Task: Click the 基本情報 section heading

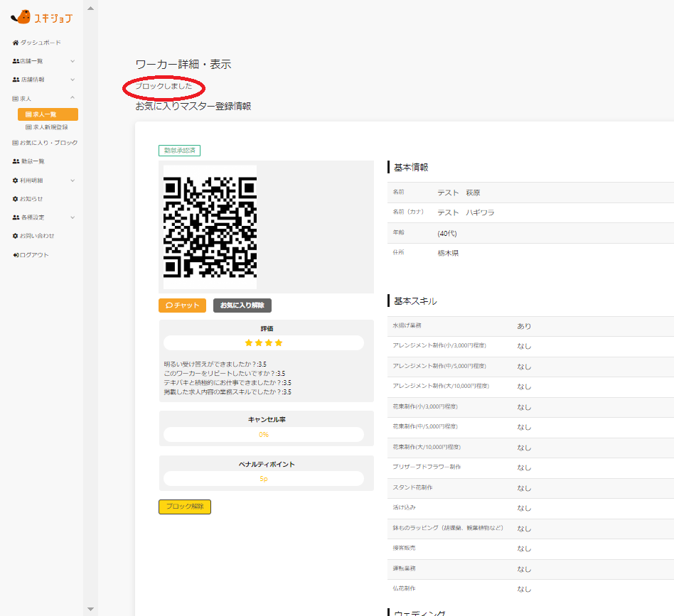Action: 411,168
